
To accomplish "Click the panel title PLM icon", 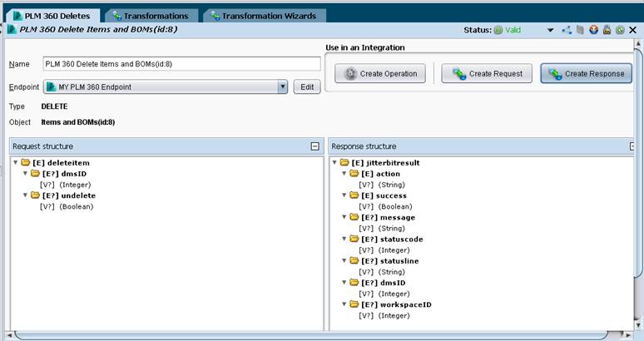I will (x=12, y=30).
